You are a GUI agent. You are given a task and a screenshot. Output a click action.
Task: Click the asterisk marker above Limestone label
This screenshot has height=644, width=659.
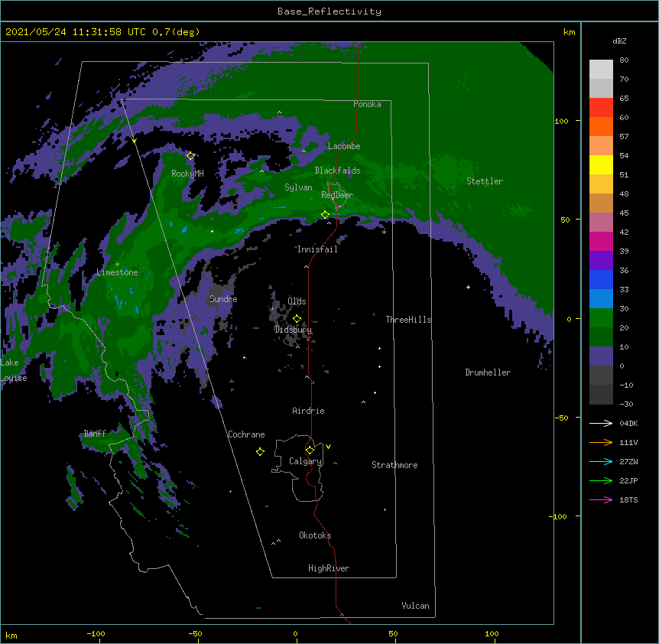pyautogui.click(x=117, y=265)
